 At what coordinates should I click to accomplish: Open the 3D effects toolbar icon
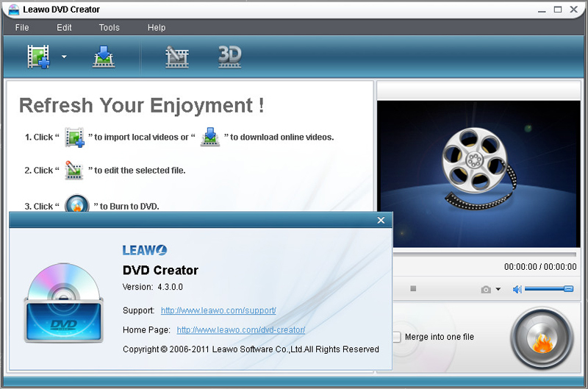click(x=230, y=57)
